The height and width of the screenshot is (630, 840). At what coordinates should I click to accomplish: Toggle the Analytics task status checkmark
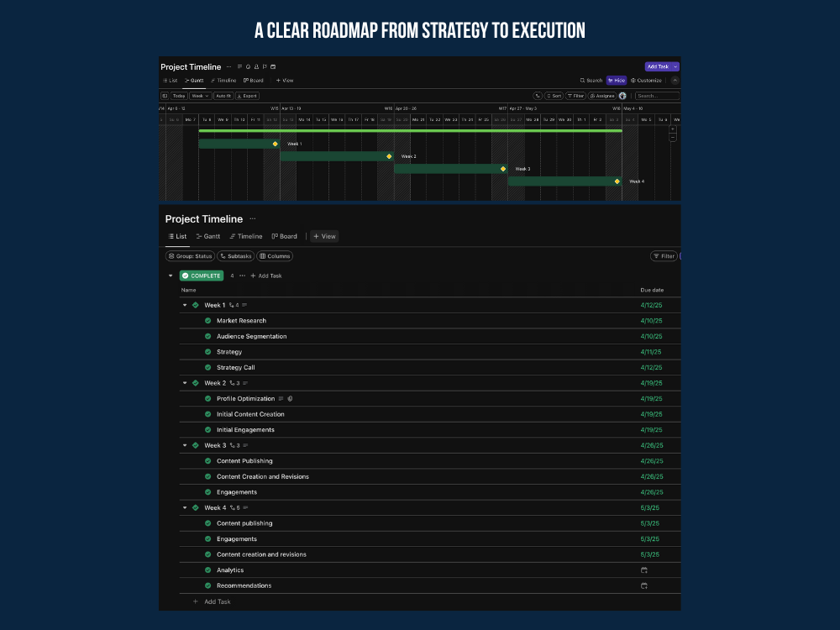tap(207, 570)
